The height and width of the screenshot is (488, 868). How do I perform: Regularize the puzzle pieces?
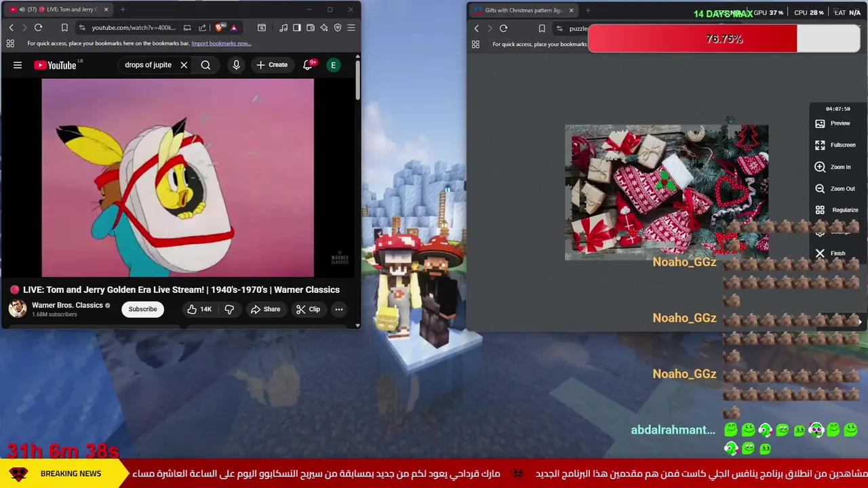(x=837, y=210)
